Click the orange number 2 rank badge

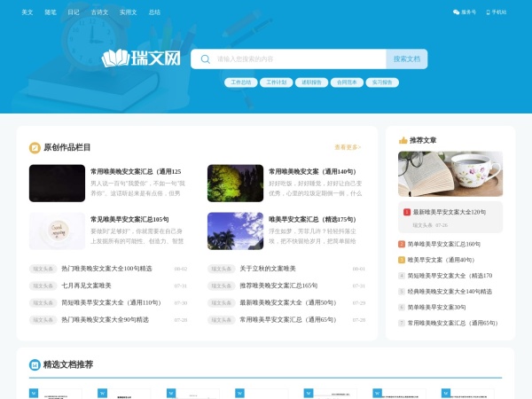[402, 244]
